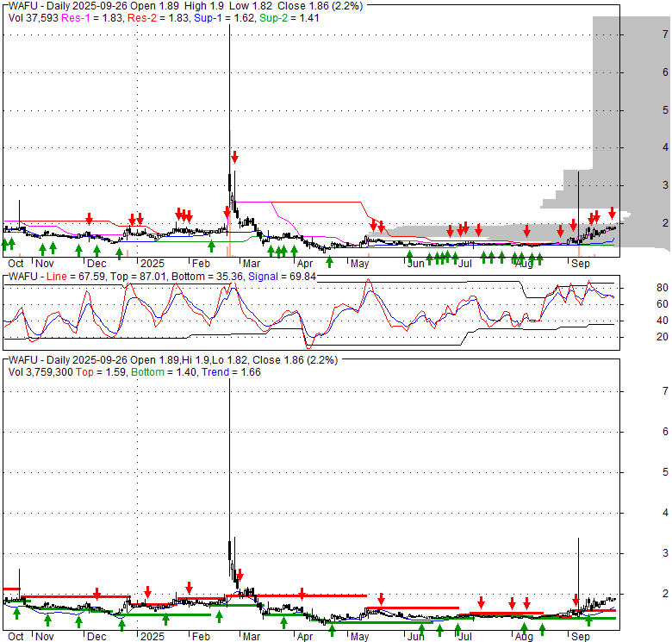
Task: Click the 'Sep' label on the upper chart axis
Action: point(581,264)
